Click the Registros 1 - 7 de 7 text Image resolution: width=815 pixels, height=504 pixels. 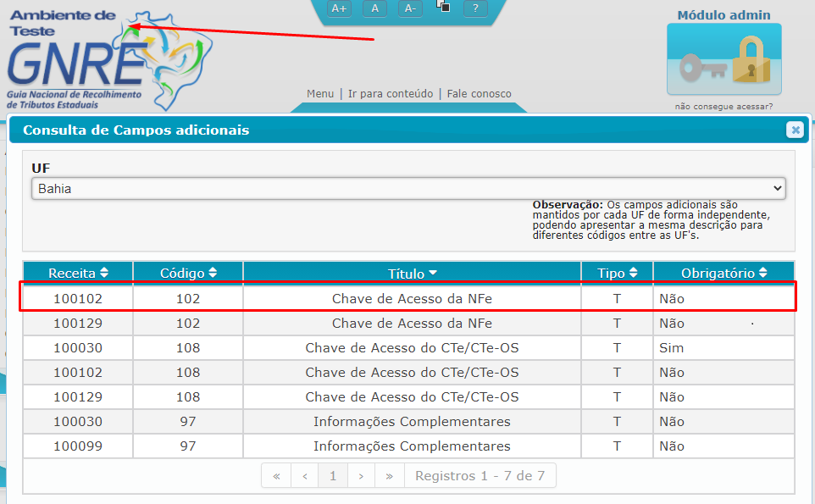tap(480, 476)
